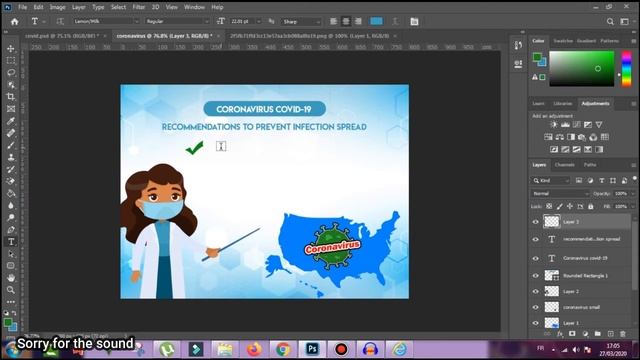Hide the Coronavirus covid-19 text layer
Image resolution: width=640 pixels, height=360 pixels.
[536, 258]
